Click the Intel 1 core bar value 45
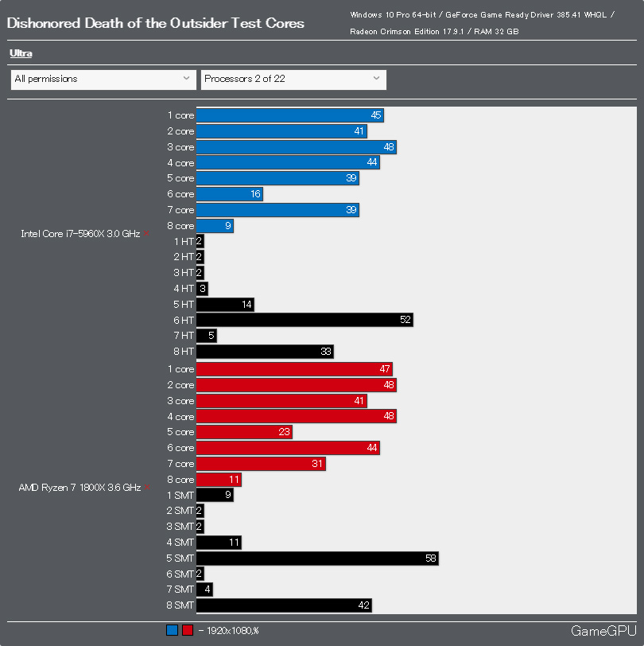The height and width of the screenshot is (646, 644). [376, 115]
